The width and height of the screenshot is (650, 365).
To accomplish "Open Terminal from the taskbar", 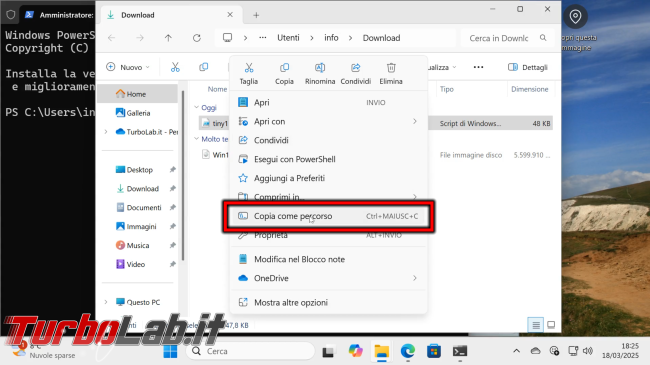I will [460, 351].
